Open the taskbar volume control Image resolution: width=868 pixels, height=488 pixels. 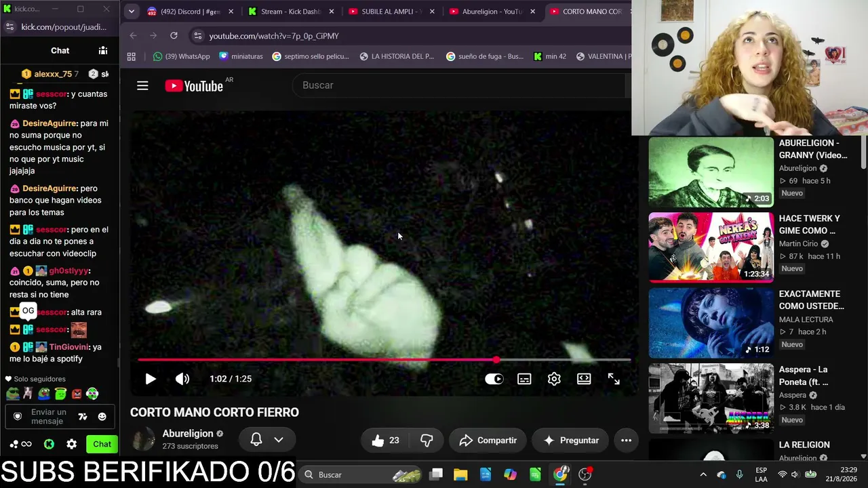coord(795,474)
